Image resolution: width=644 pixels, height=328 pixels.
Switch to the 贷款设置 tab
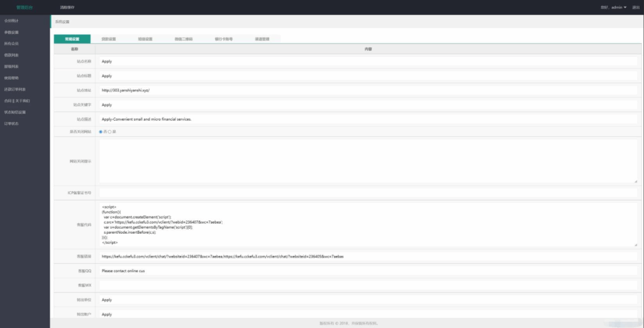(x=109, y=39)
